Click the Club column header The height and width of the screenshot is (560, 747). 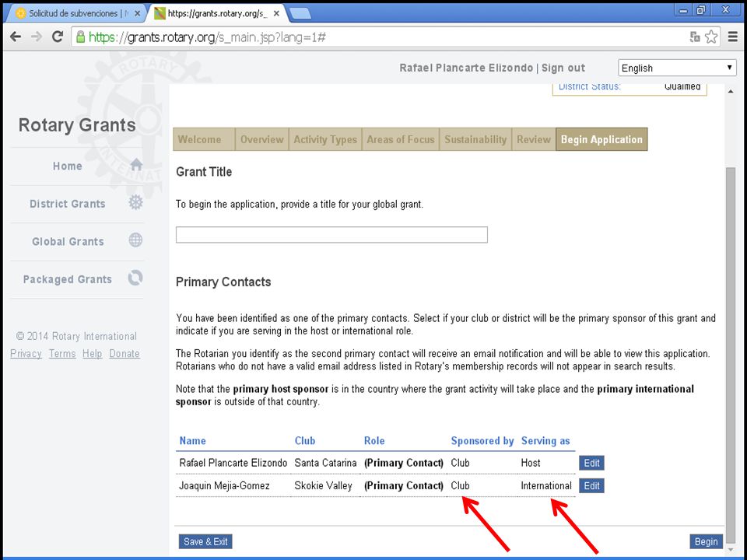305,441
